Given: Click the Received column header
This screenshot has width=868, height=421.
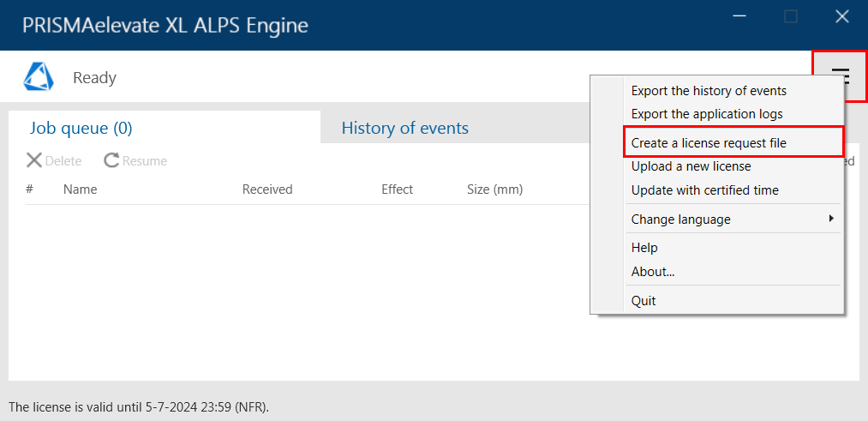Looking at the screenshot, I should 267,189.
